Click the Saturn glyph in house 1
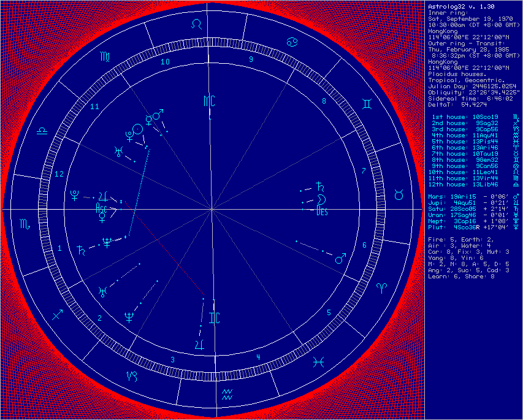523x420 pixels. pyautogui.click(x=81, y=250)
